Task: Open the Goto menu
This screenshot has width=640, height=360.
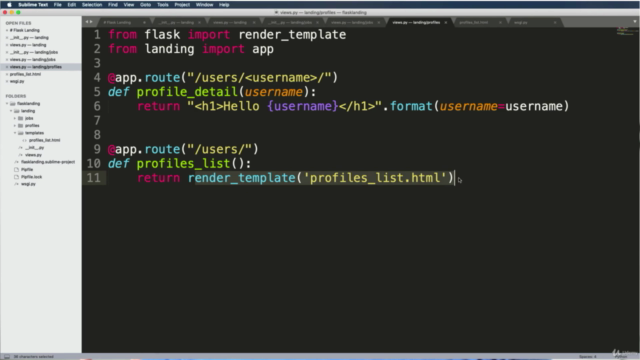Action: click(145, 4)
